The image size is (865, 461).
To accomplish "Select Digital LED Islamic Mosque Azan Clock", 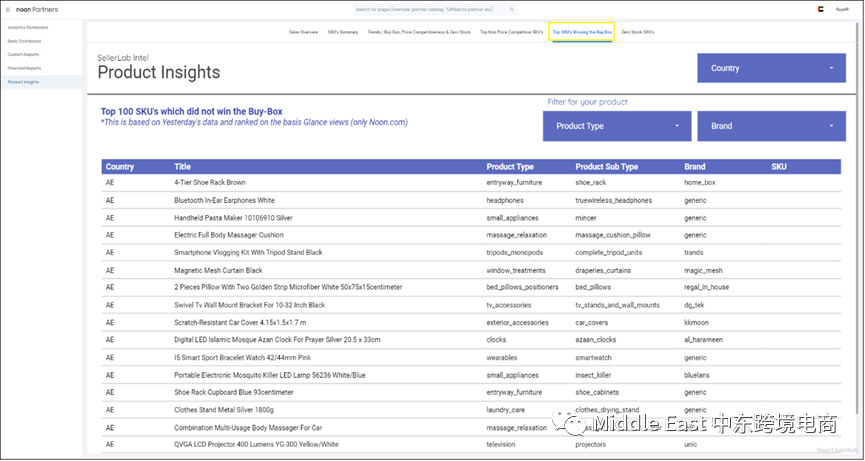I will [277, 340].
